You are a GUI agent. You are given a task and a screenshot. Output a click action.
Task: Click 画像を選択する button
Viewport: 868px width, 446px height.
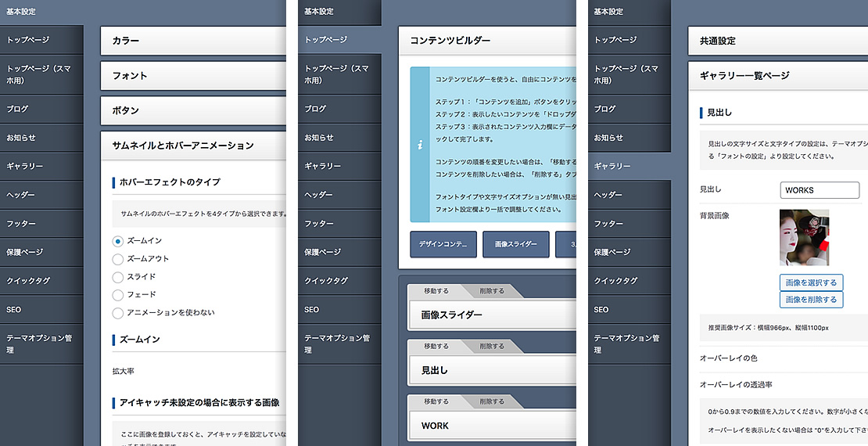click(811, 282)
